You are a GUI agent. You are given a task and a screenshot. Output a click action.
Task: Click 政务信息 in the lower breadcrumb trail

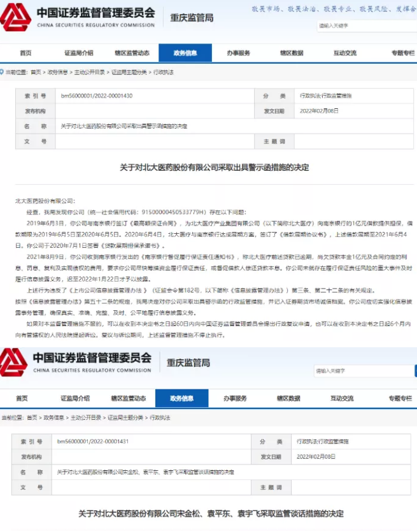pos(53,417)
